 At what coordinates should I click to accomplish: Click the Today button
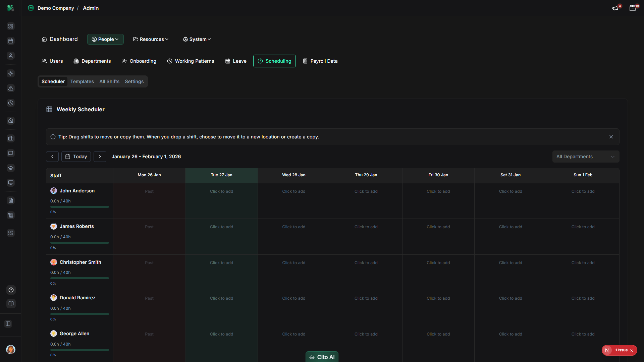coord(76,157)
